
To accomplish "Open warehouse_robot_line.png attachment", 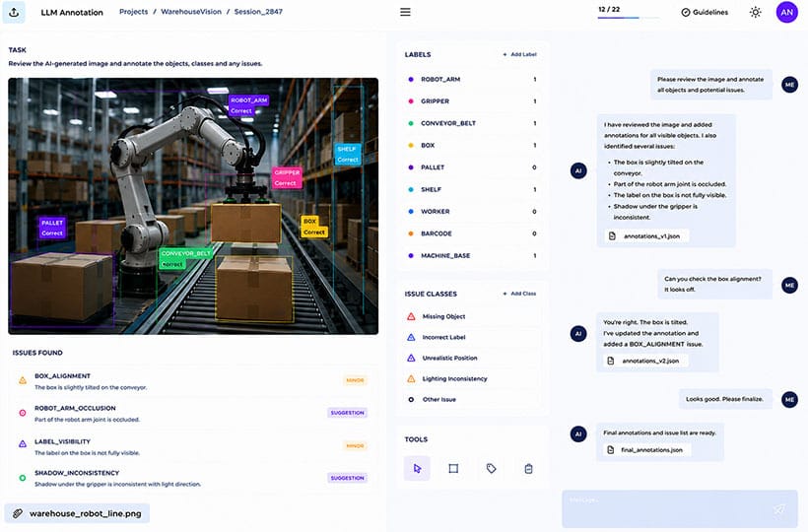I will pyautogui.click(x=77, y=513).
